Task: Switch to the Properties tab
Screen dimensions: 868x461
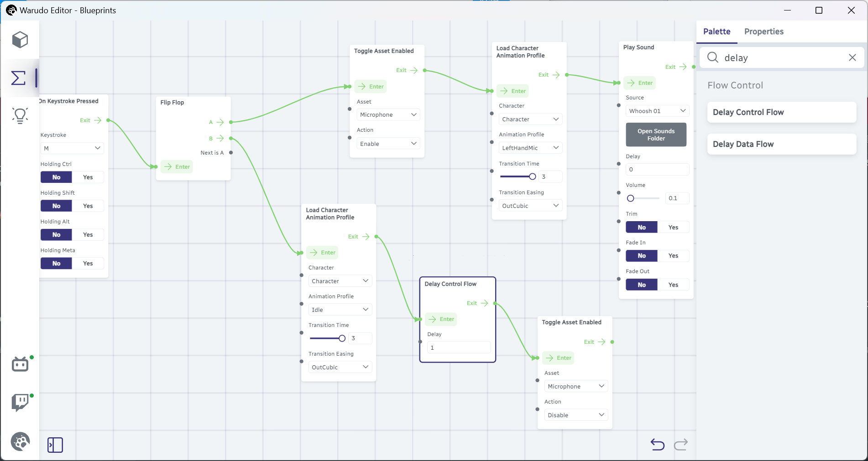Action: tap(763, 31)
